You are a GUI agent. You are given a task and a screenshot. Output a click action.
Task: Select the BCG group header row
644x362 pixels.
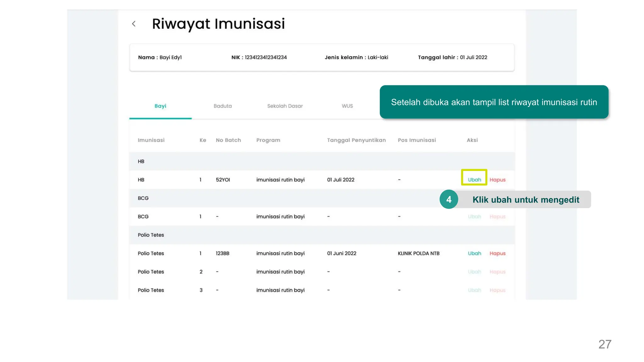(x=322, y=198)
